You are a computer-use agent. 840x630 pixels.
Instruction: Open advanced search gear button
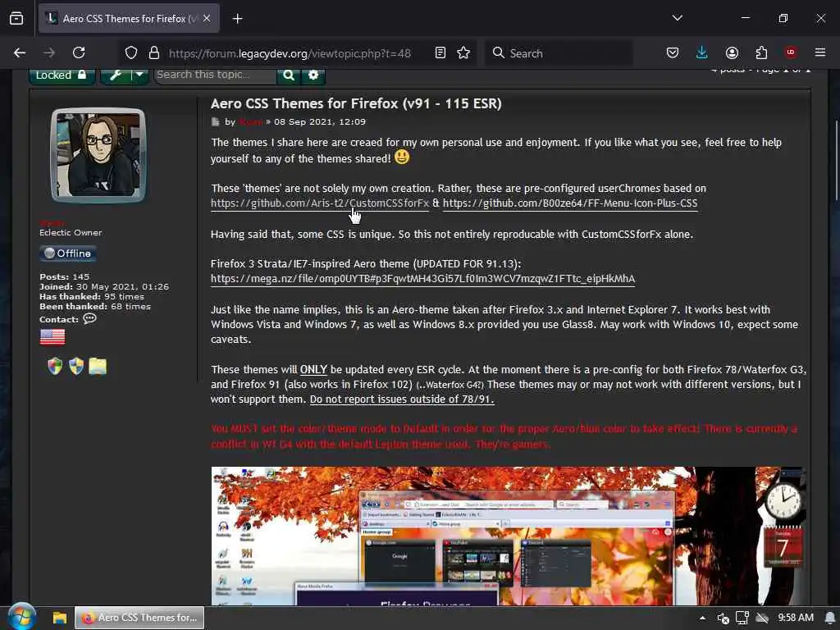313,75
